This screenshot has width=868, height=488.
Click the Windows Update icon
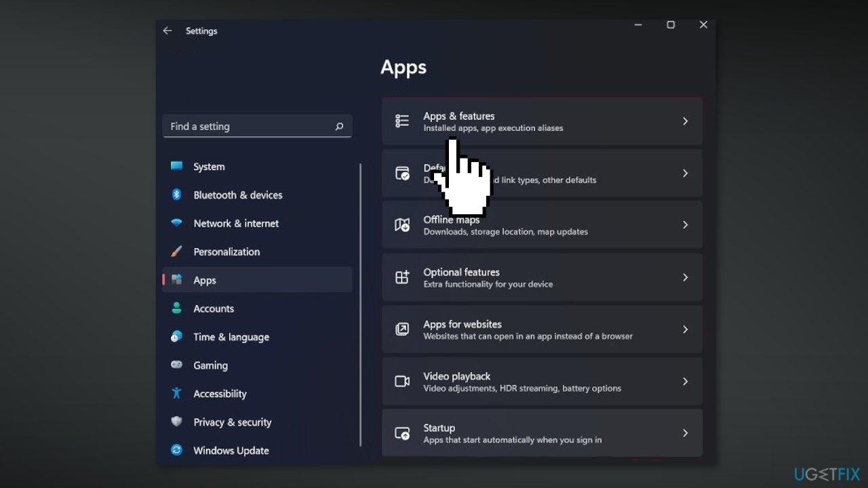[176, 450]
